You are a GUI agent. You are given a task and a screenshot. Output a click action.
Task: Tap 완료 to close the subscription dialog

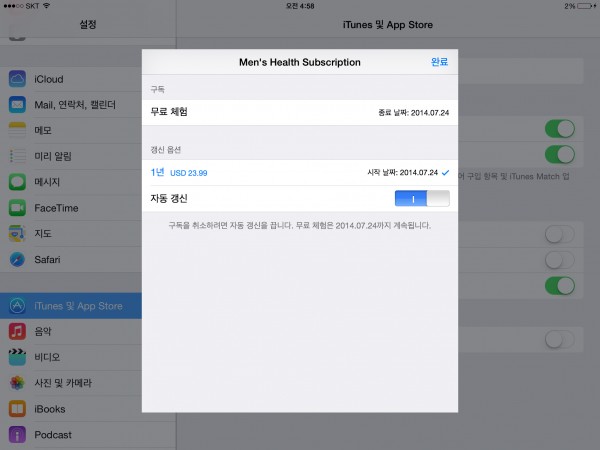pos(439,62)
